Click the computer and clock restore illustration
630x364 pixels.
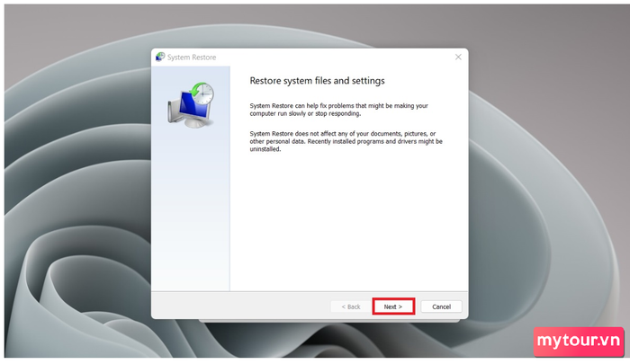[191, 105]
